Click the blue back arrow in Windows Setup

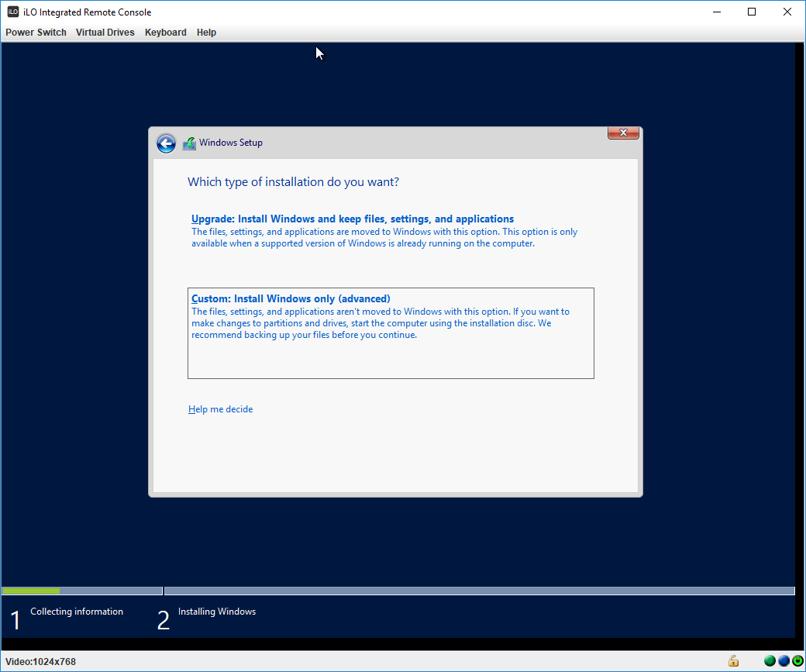point(166,143)
